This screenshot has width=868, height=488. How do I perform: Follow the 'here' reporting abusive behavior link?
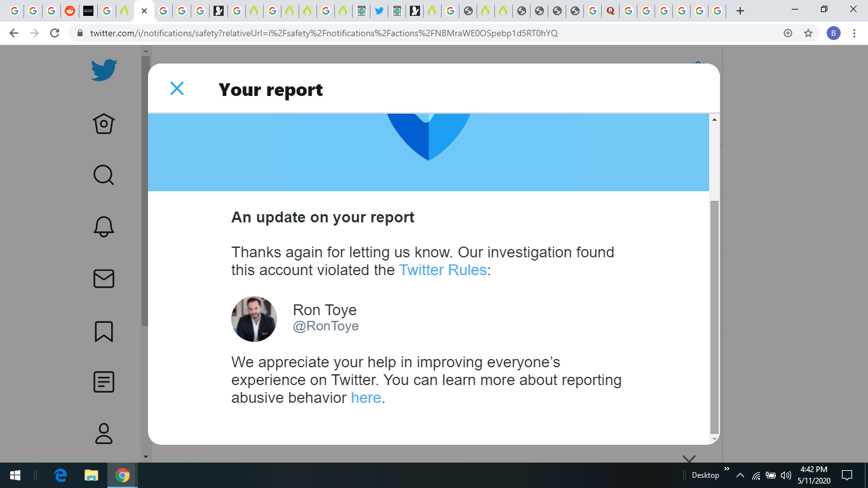(x=366, y=398)
